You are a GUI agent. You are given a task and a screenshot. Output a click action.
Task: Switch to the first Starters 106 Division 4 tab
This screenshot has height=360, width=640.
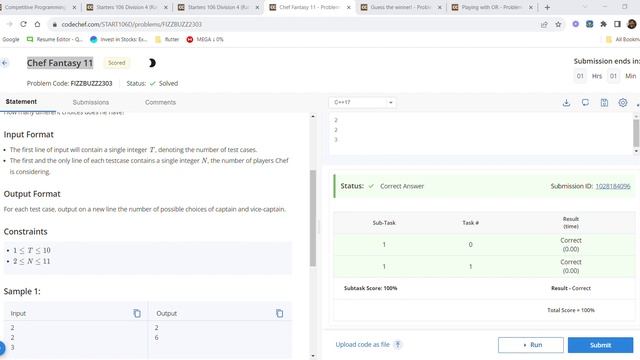pos(127,7)
